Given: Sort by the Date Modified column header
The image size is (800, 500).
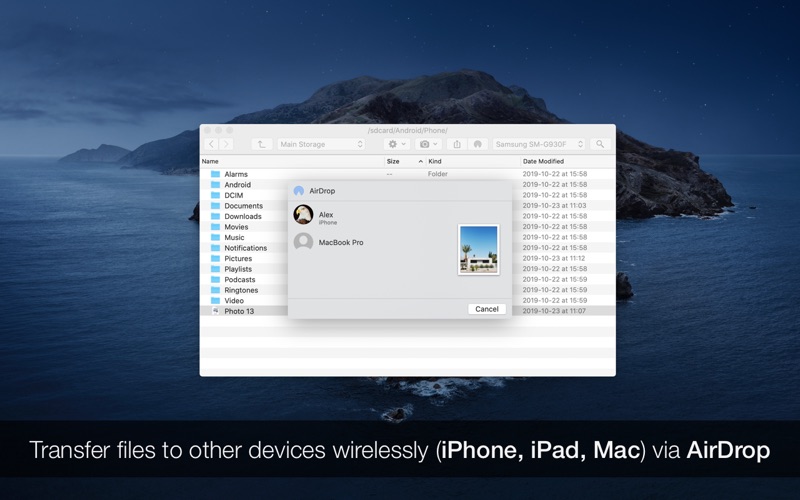Looking at the screenshot, I should click(568, 161).
